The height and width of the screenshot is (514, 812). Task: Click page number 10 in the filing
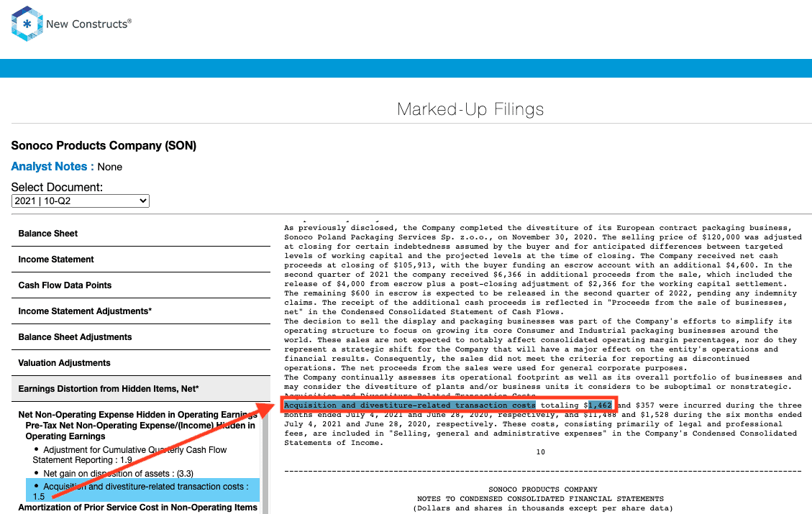click(541, 452)
